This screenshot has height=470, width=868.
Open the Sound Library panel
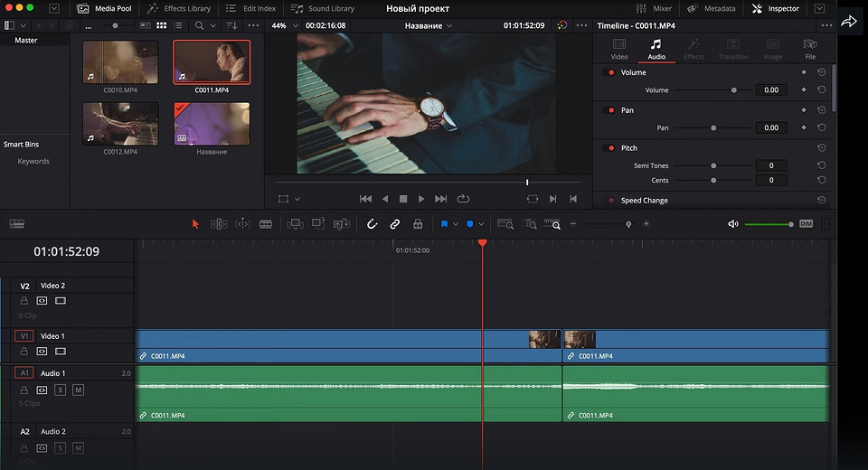pyautogui.click(x=322, y=8)
